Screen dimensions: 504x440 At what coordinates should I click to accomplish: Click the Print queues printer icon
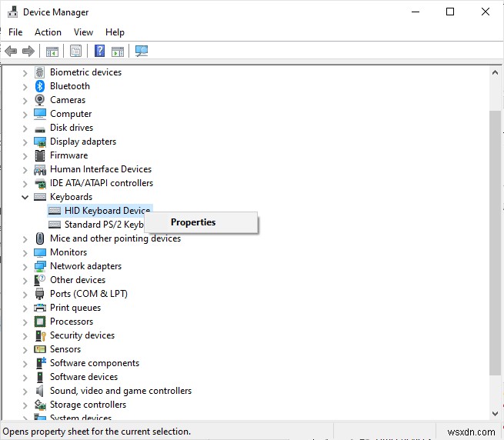(x=40, y=308)
